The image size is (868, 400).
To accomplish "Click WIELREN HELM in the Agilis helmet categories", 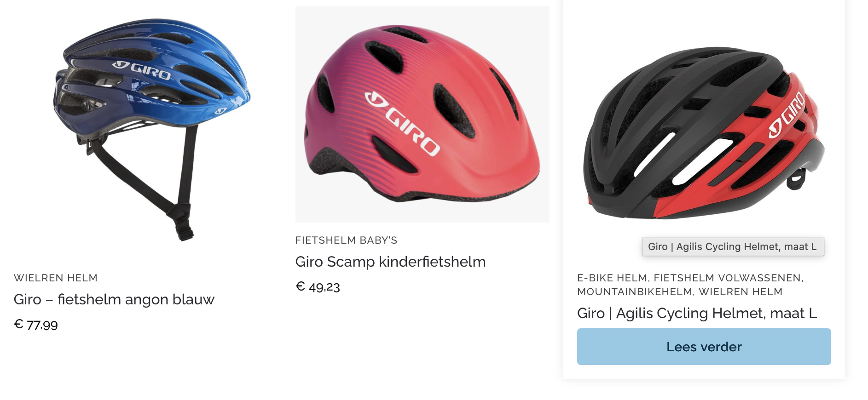I will pyautogui.click(x=741, y=291).
